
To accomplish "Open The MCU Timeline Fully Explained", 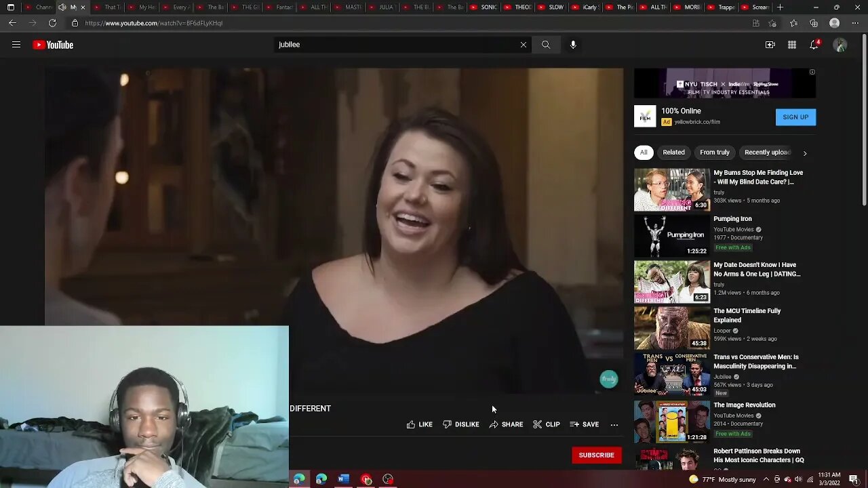I will (747, 315).
